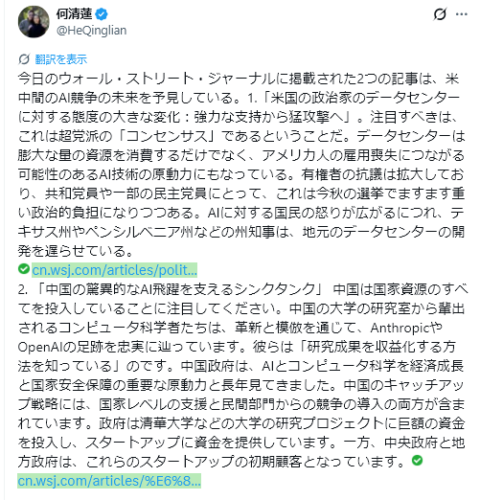Open the @HeQinglian handle
480x500 pixels.
click(91, 31)
